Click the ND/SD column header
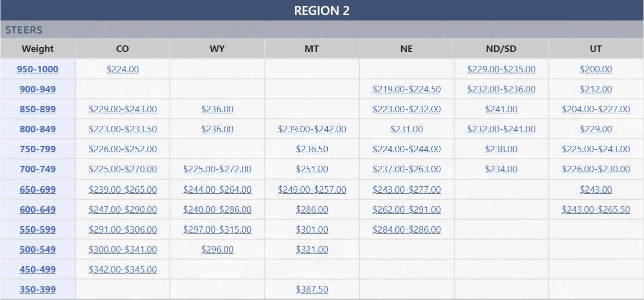Image resolution: width=644 pixels, height=300 pixels. tap(501, 49)
